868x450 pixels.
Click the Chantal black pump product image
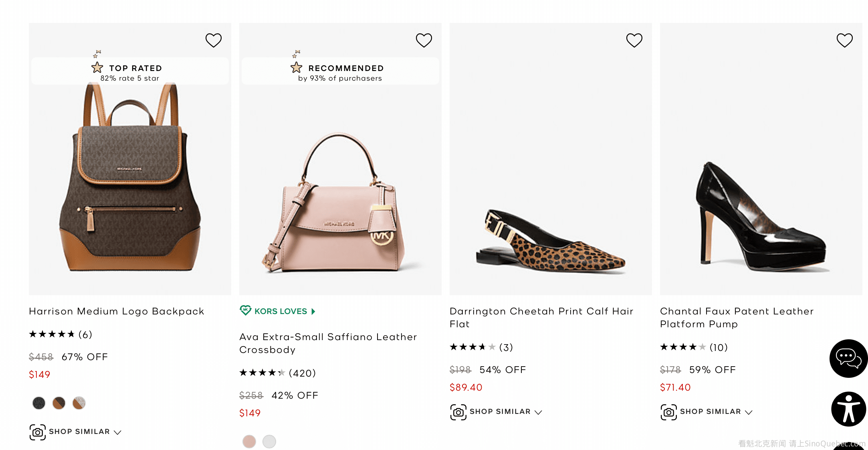761,217
